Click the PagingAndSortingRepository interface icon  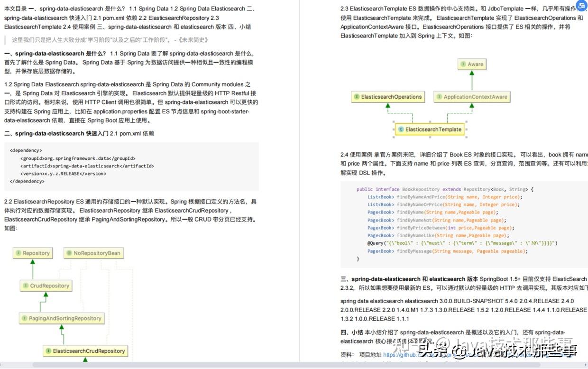[x=25, y=318]
